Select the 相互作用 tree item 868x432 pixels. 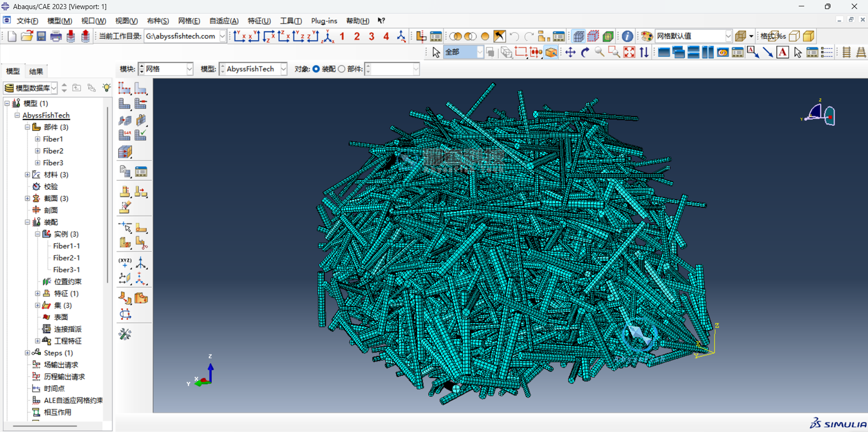point(57,412)
